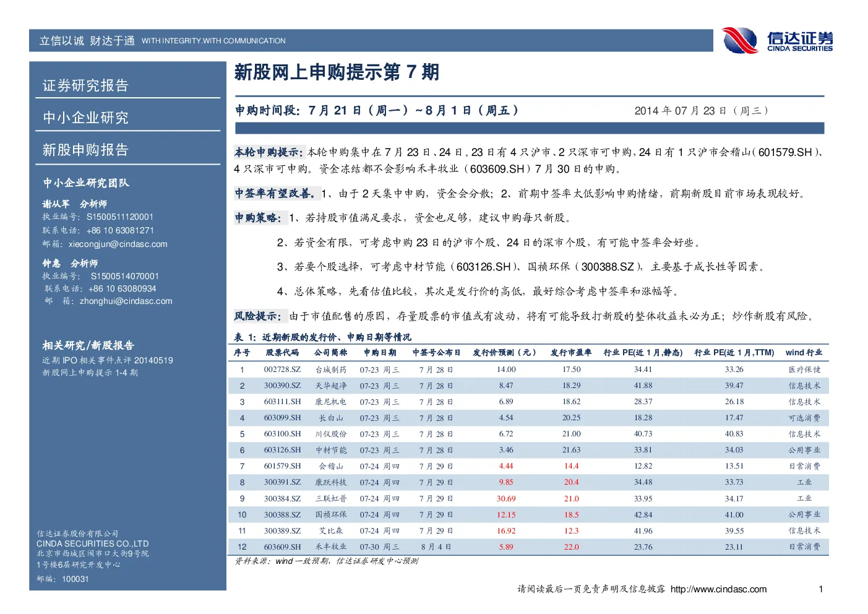The image size is (868, 614).
Task: Click the Cinda Securities logo
Action: pyautogui.click(x=777, y=40)
